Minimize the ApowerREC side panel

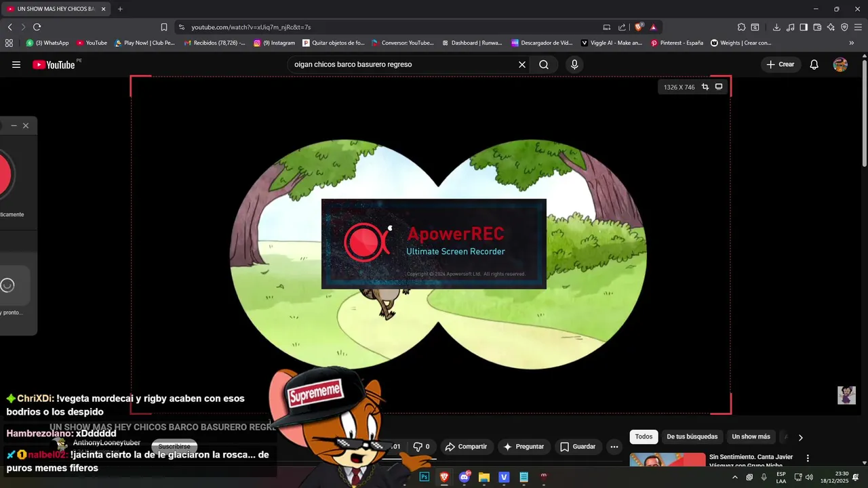14,125
